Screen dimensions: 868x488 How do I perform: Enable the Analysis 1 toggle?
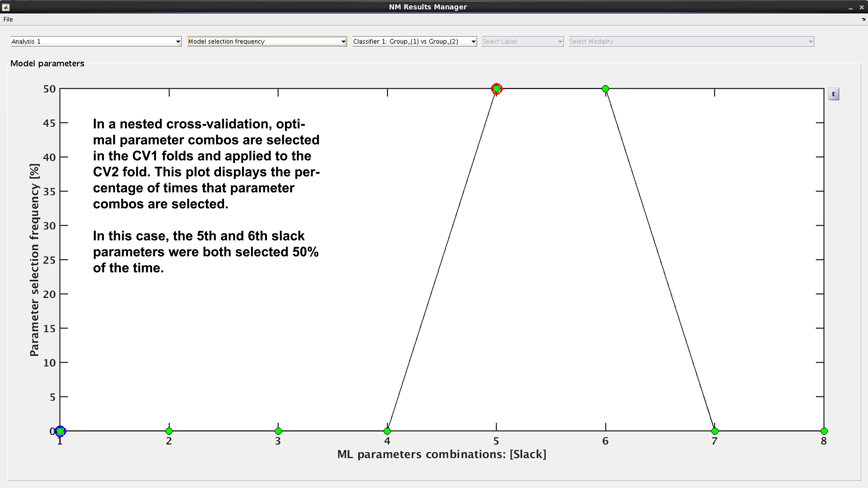[95, 41]
